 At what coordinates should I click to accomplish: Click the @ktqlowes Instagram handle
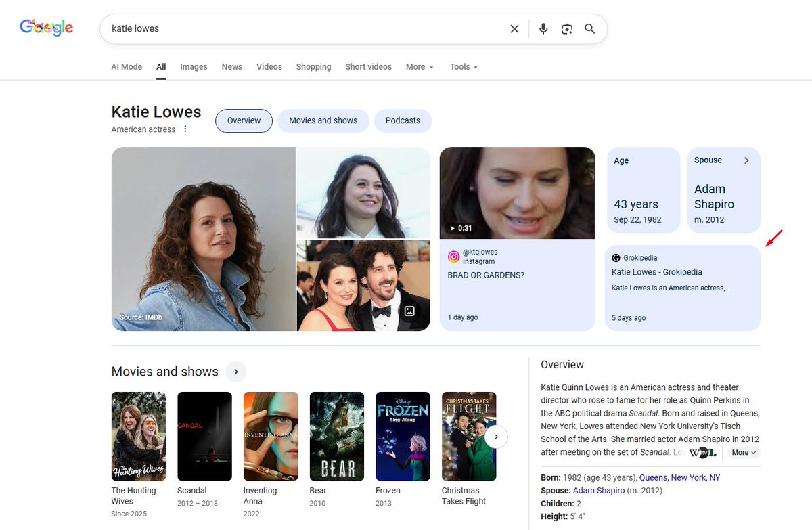click(x=480, y=252)
